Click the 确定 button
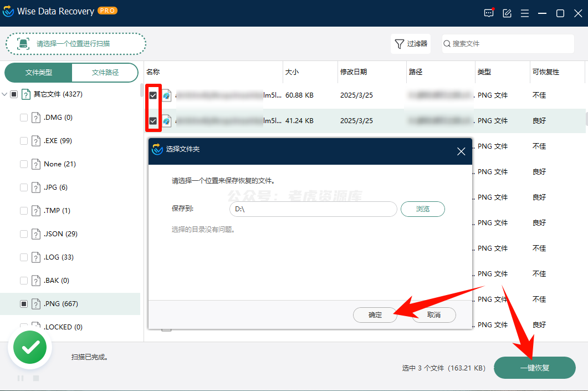 [375, 315]
